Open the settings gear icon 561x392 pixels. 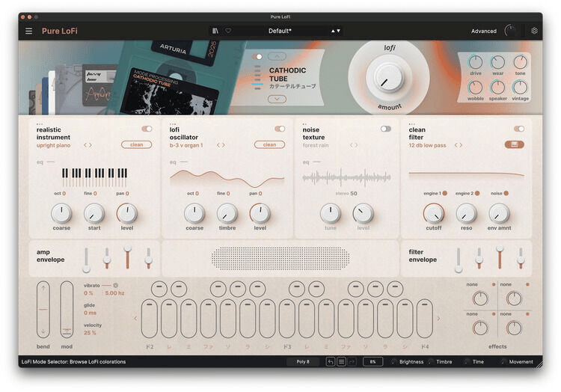pyautogui.click(x=534, y=31)
